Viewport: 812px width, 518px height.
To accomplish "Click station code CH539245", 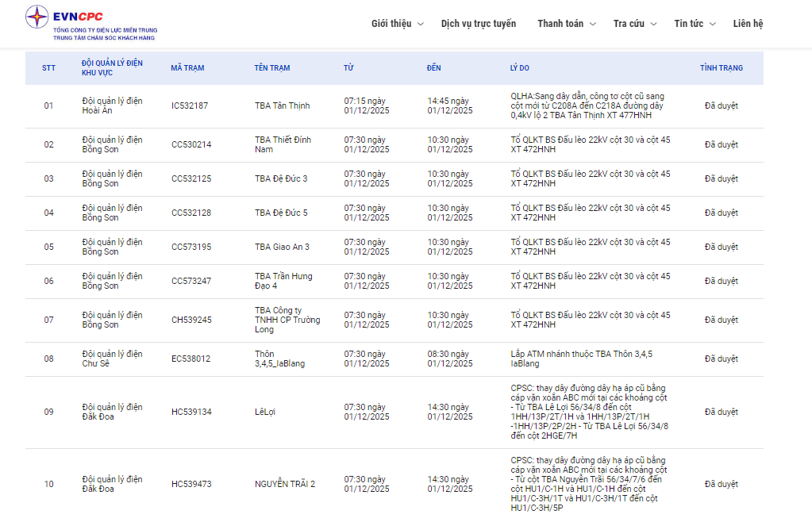I will [191, 320].
